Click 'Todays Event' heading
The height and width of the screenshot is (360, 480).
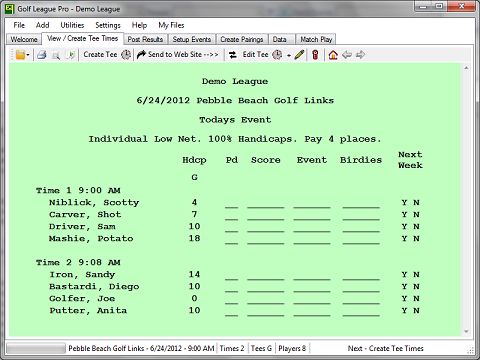(x=235, y=120)
